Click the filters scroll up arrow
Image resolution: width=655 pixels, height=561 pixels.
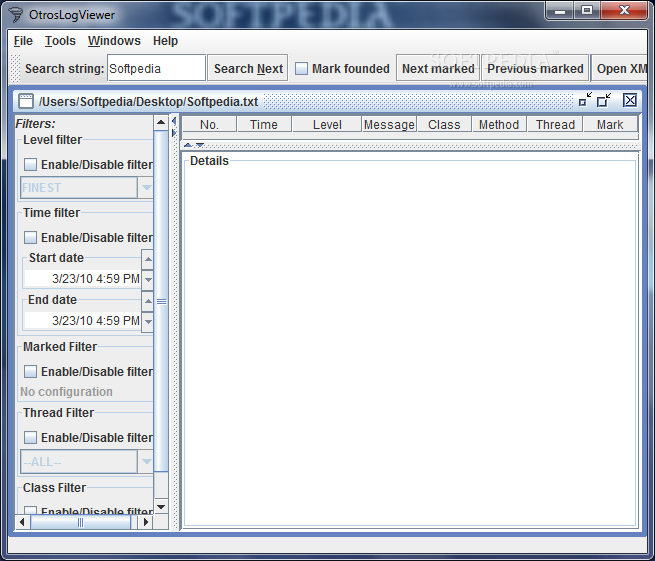pyautogui.click(x=161, y=123)
